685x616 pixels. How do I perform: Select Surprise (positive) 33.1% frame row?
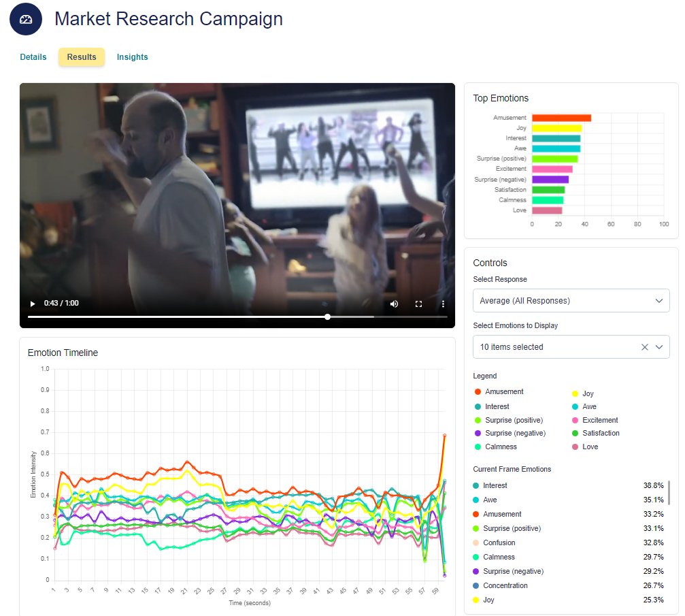click(569, 529)
